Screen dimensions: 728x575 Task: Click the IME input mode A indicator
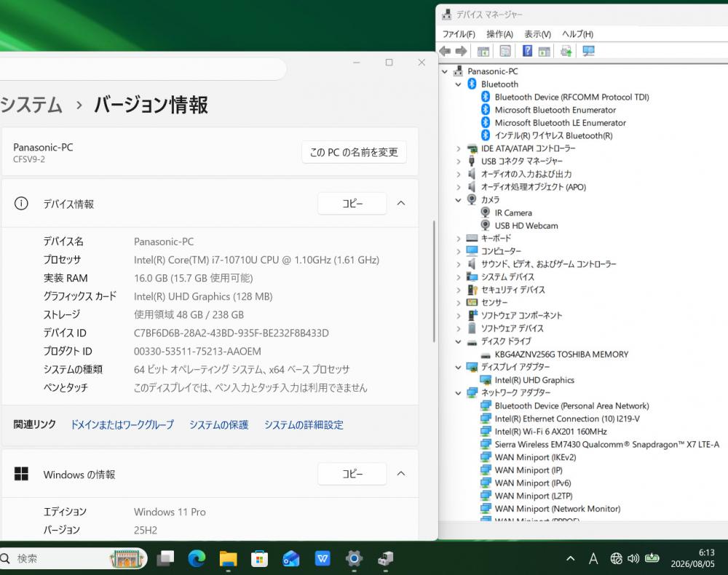(593, 558)
